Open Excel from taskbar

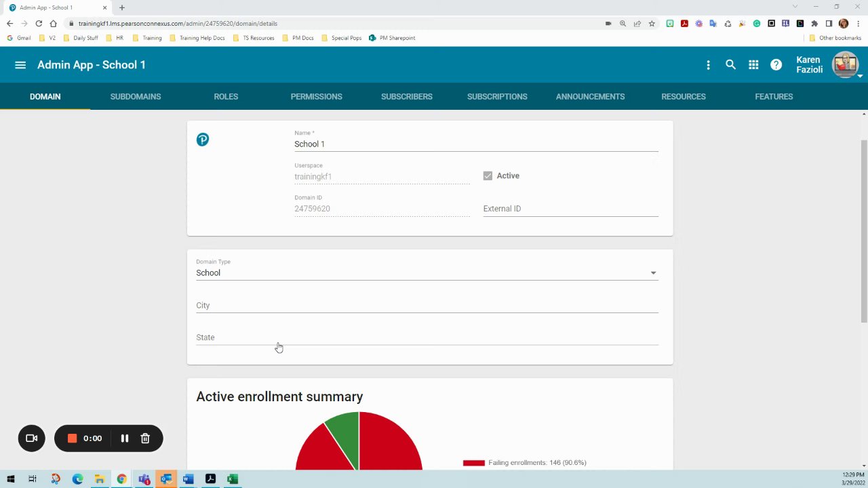[233, 479]
